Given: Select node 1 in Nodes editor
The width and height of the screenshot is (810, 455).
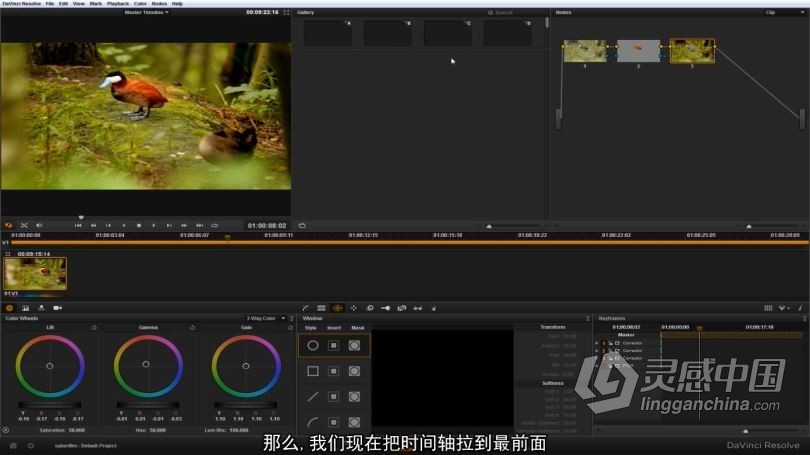Looking at the screenshot, I should point(585,51).
